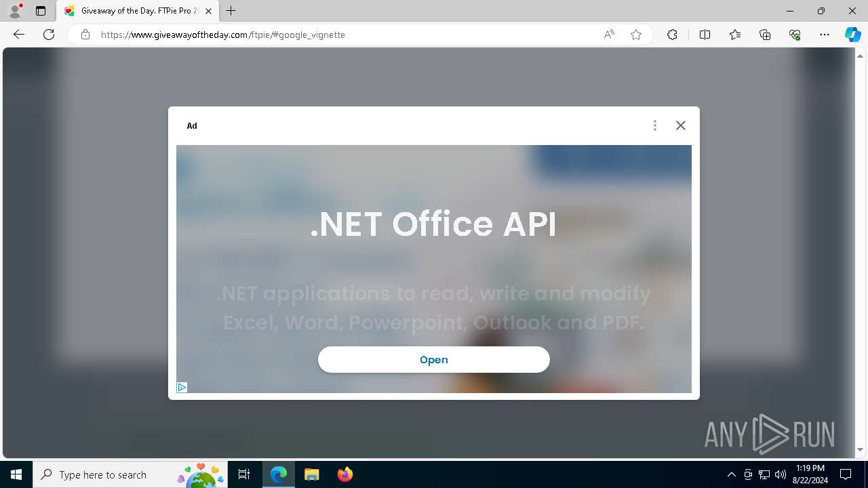Close the ad overlay with X
The width and height of the screenshot is (868, 488).
coord(681,125)
